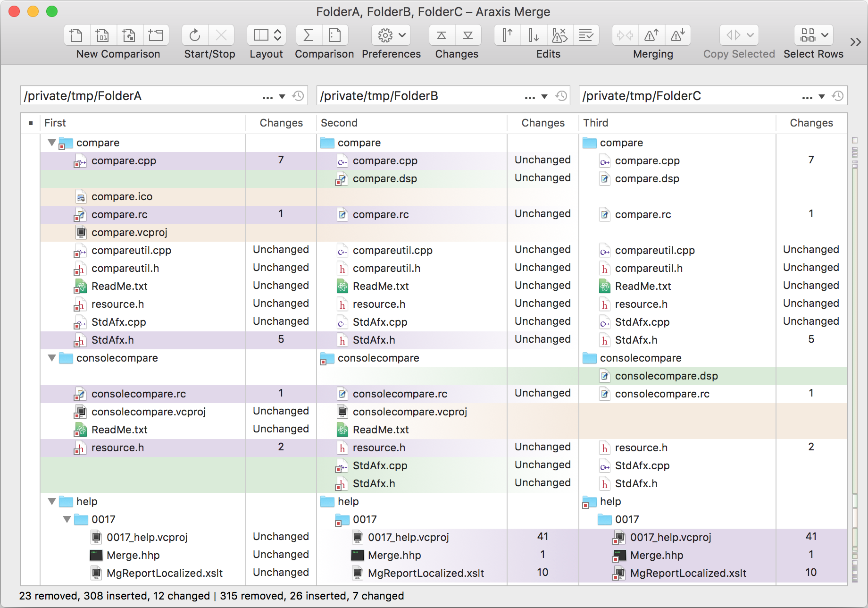Screen dimensions: 868x608
Task: Click the >> toolbar overflow button
Action: point(855,42)
